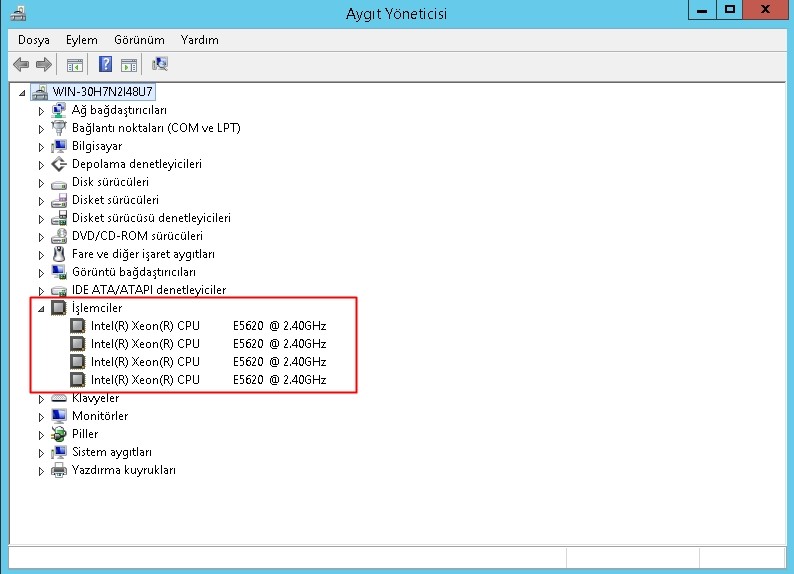
Task: Click the Klavyeler keyboard icon
Action: [59, 398]
